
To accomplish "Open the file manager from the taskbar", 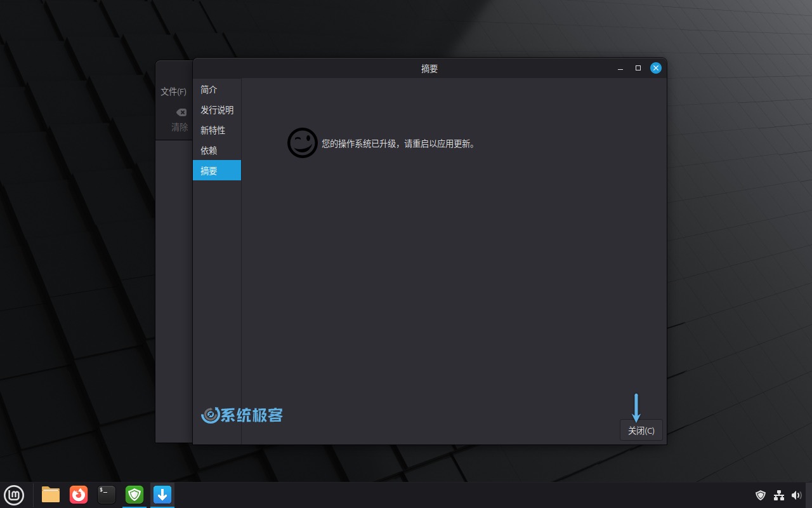I will click(x=50, y=495).
